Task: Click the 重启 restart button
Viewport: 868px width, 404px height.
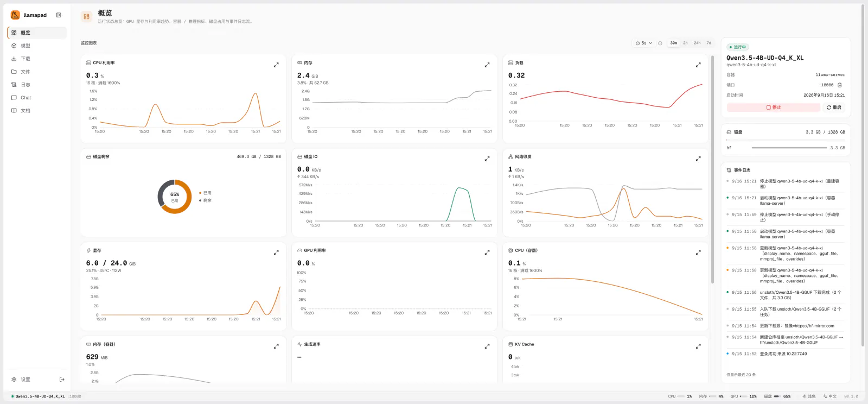Action: point(834,108)
